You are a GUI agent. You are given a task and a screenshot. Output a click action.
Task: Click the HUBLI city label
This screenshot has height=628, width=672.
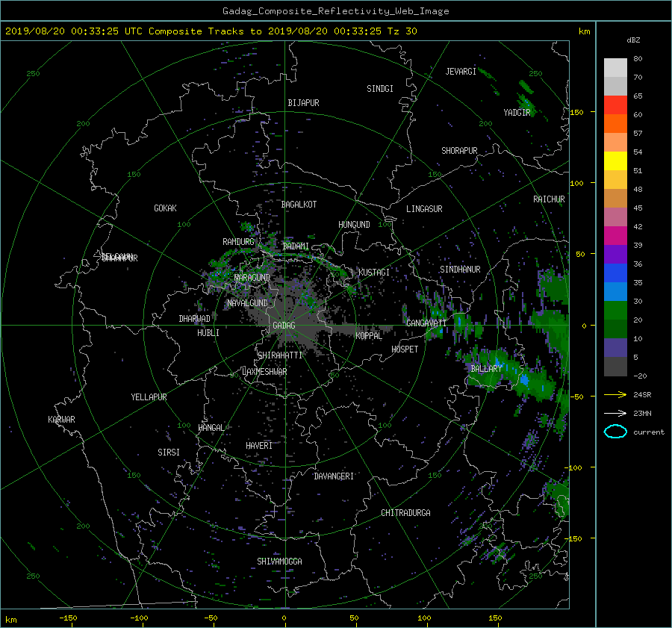[x=208, y=333]
